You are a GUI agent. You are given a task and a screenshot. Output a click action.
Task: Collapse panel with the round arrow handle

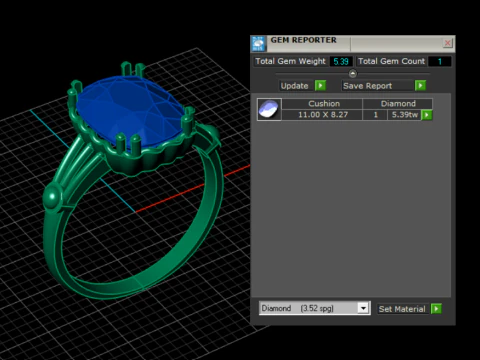[352, 73]
